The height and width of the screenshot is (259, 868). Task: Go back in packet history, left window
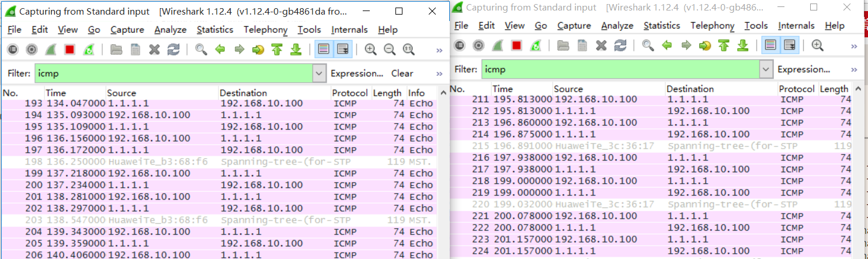pos(220,50)
